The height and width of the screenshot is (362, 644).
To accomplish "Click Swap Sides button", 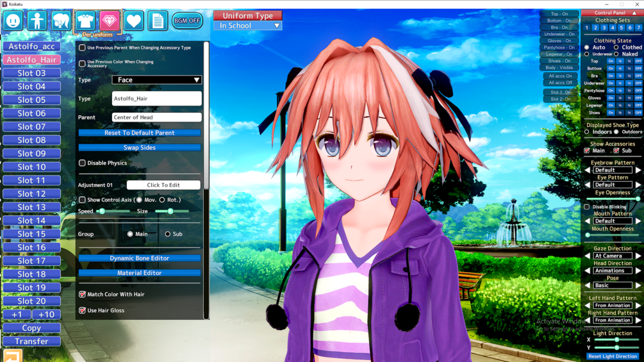I will (140, 147).
